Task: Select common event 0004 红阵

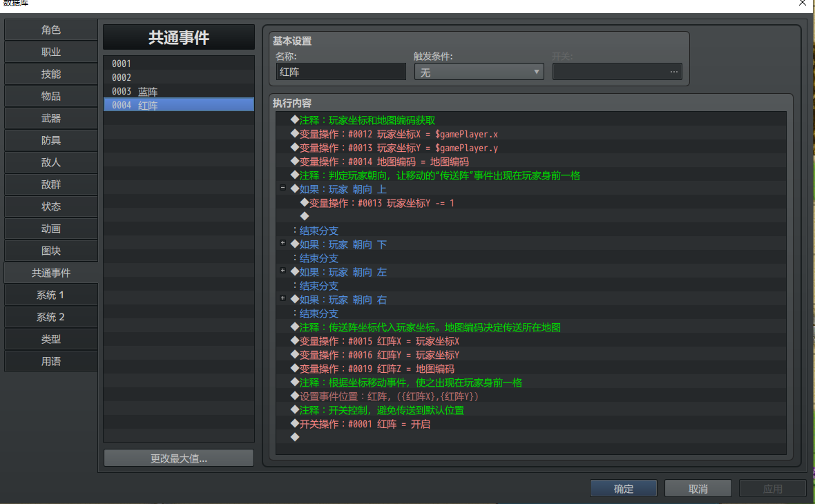Action: click(x=179, y=105)
